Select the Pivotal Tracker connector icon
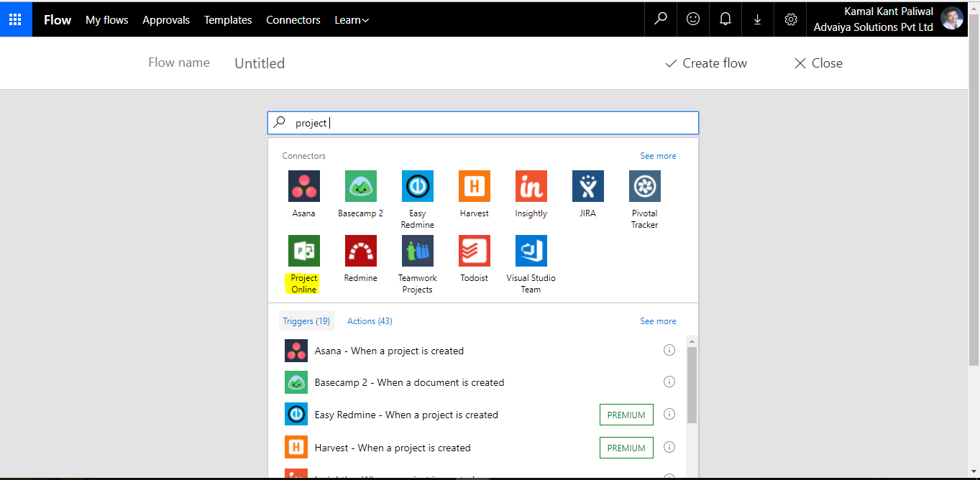980x480 pixels. [x=645, y=186]
